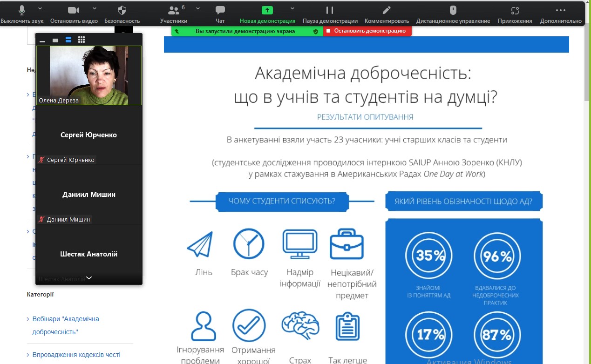
Task: Switch video panel to single thumbnail view
Action: 55,40
